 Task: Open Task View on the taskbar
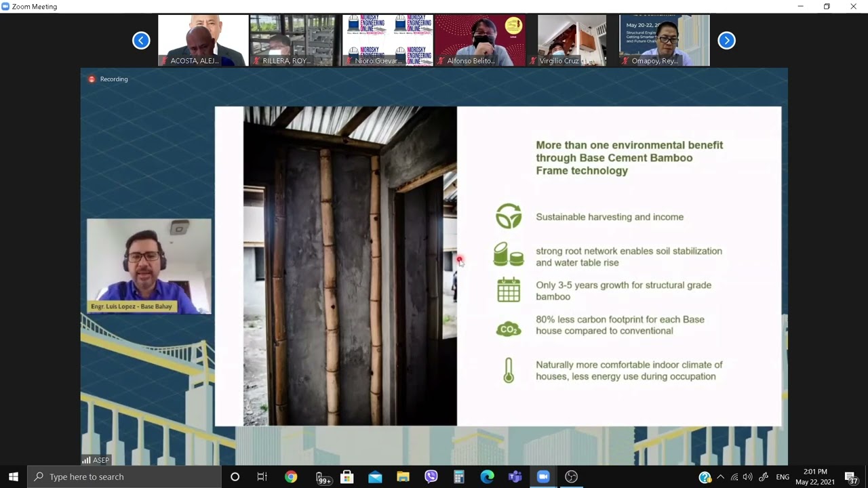262,476
